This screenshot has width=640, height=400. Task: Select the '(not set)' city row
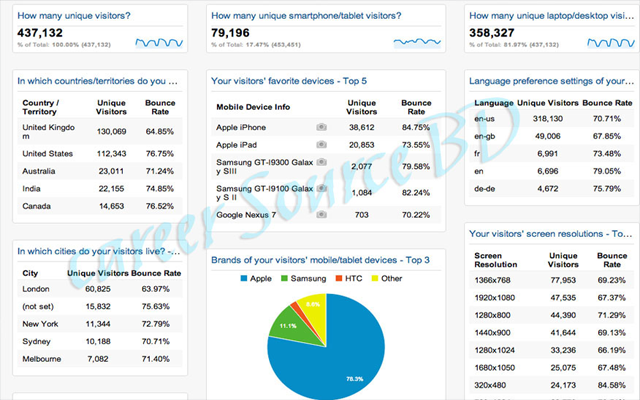pyautogui.click(x=100, y=307)
